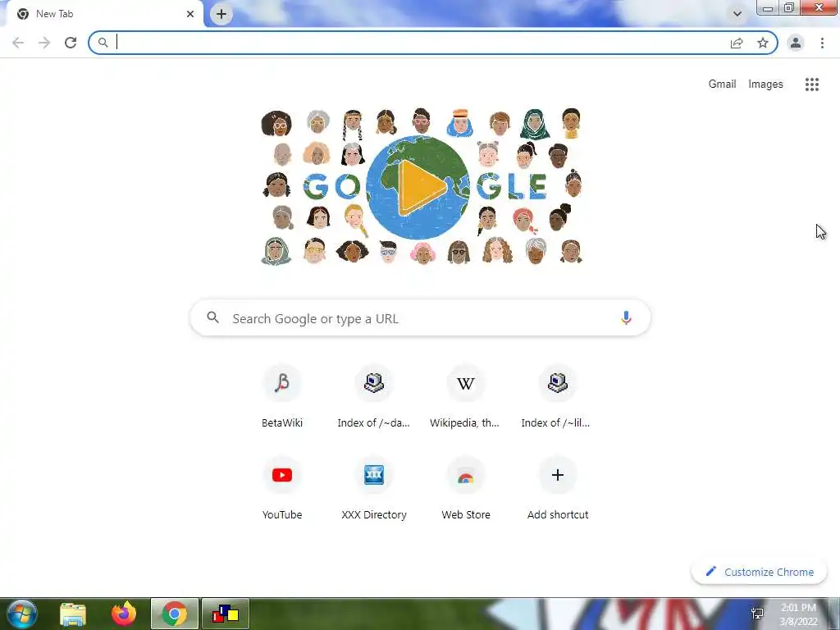Viewport: 840px width, 630px height.
Task: Click the magnifier icon in the Google search box
Action: coord(213,317)
